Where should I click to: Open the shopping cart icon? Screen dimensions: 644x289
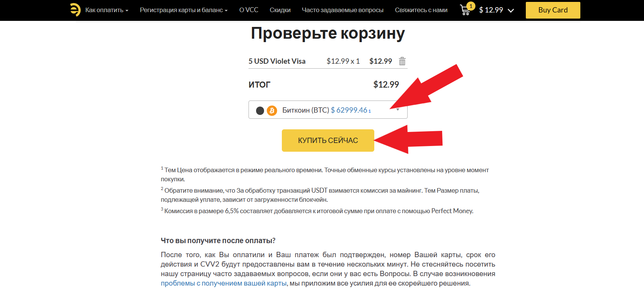click(465, 10)
